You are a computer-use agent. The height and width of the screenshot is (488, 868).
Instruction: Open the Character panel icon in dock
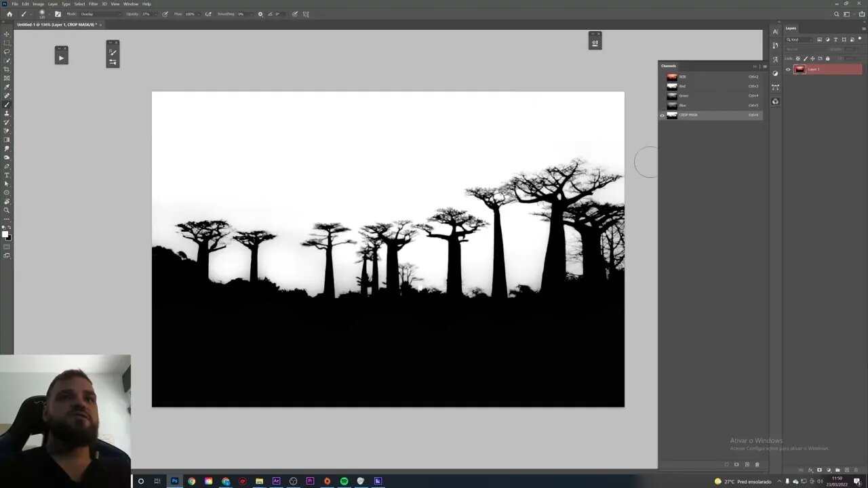[x=776, y=32]
